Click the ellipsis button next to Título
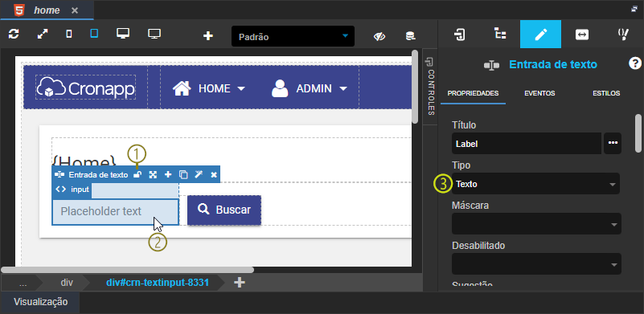The width and height of the screenshot is (644, 314). (613, 143)
